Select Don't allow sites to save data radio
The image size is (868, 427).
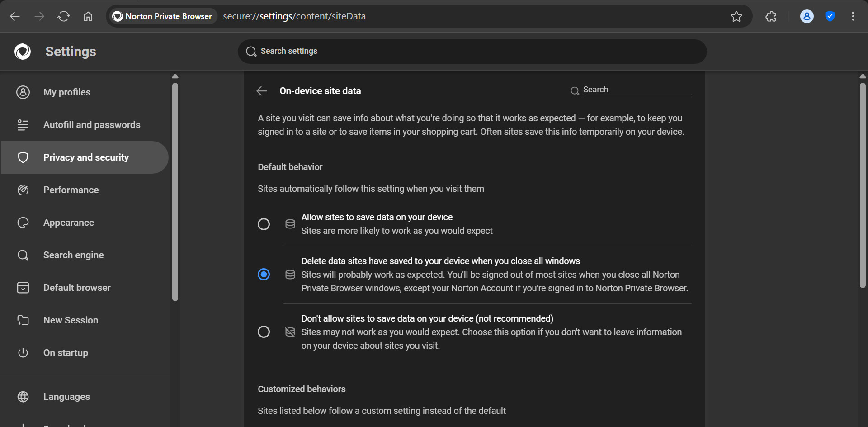click(264, 332)
